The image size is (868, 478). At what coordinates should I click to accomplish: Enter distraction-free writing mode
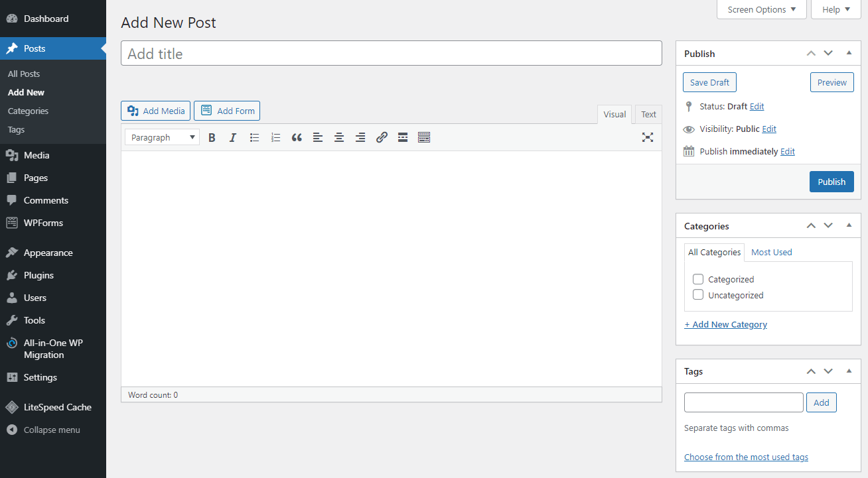tap(647, 137)
